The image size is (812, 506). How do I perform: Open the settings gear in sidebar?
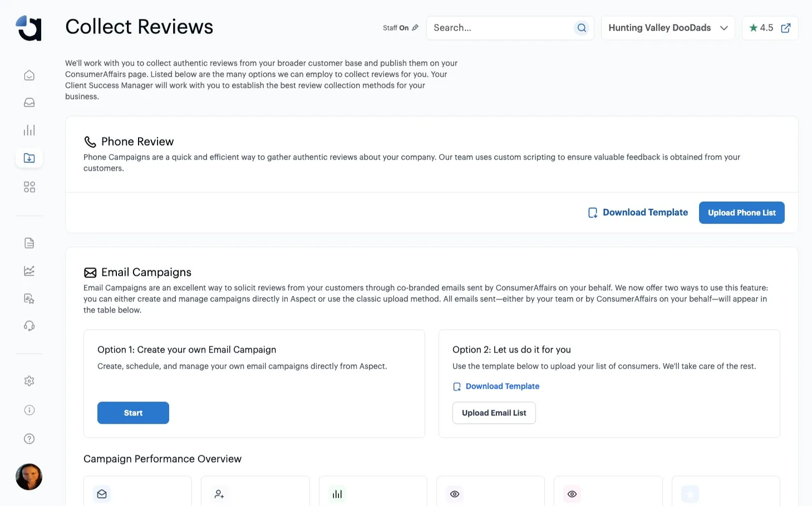coord(29,381)
